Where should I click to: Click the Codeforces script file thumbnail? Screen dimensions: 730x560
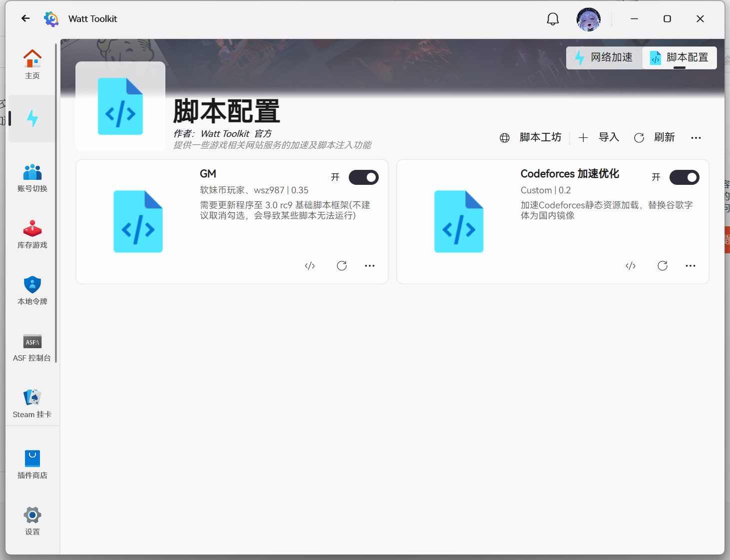pyautogui.click(x=459, y=221)
